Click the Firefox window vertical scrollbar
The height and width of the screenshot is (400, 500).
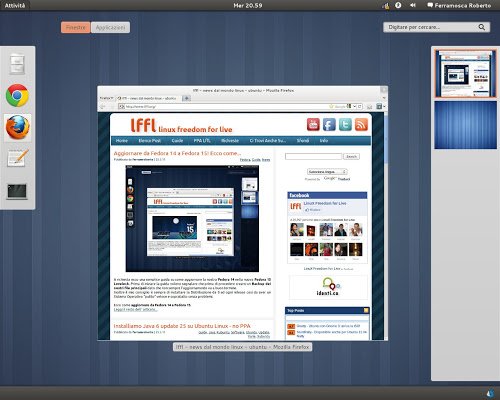(x=386, y=226)
